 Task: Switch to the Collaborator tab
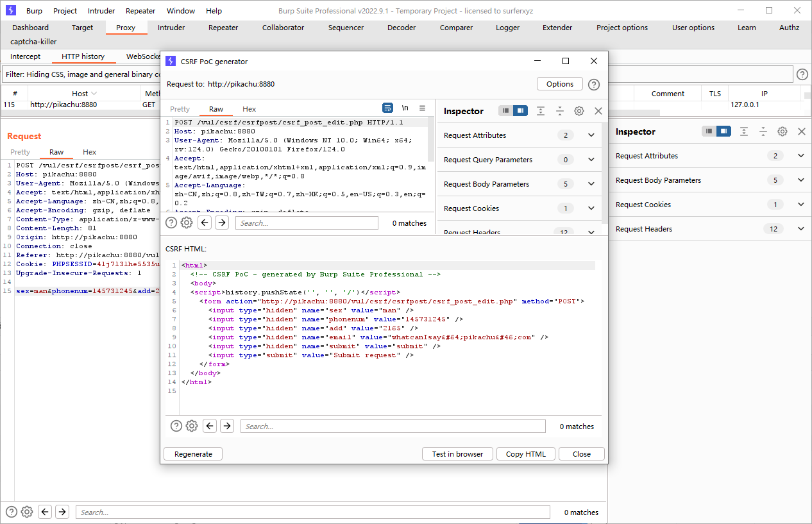(283, 28)
